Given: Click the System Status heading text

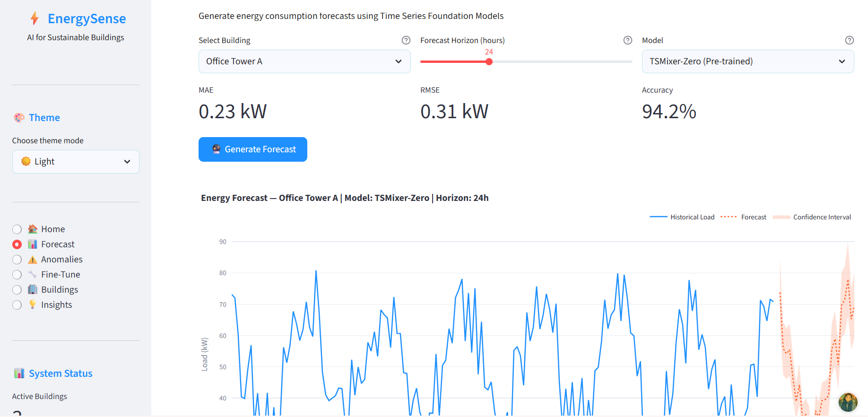Looking at the screenshot, I should pyautogui.click(x=61, y=374).
